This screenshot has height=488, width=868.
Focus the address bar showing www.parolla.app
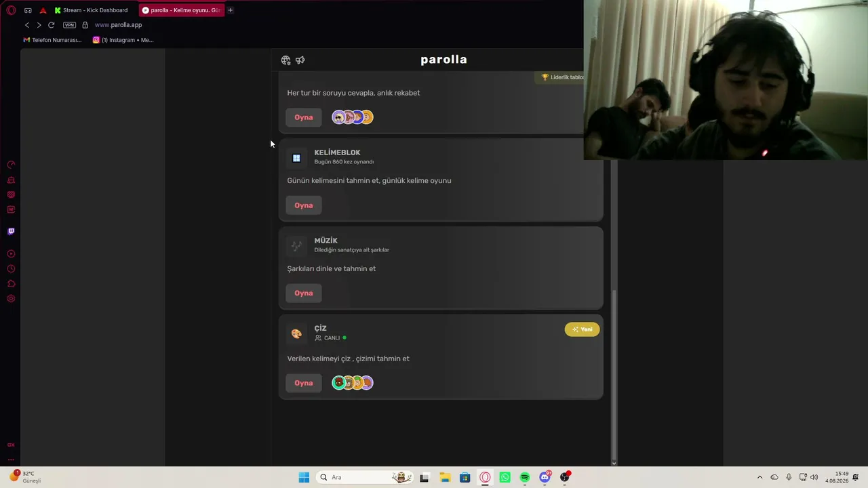coord(118,25)
